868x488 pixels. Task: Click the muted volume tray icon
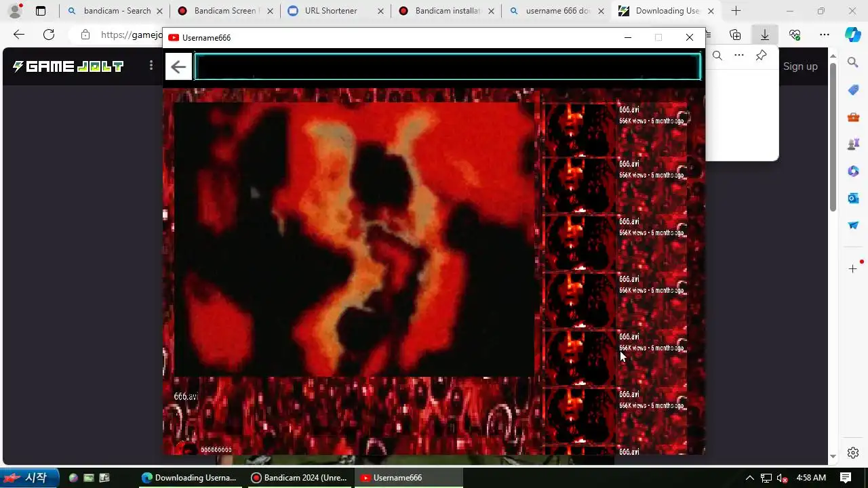(x=782, y=478)
